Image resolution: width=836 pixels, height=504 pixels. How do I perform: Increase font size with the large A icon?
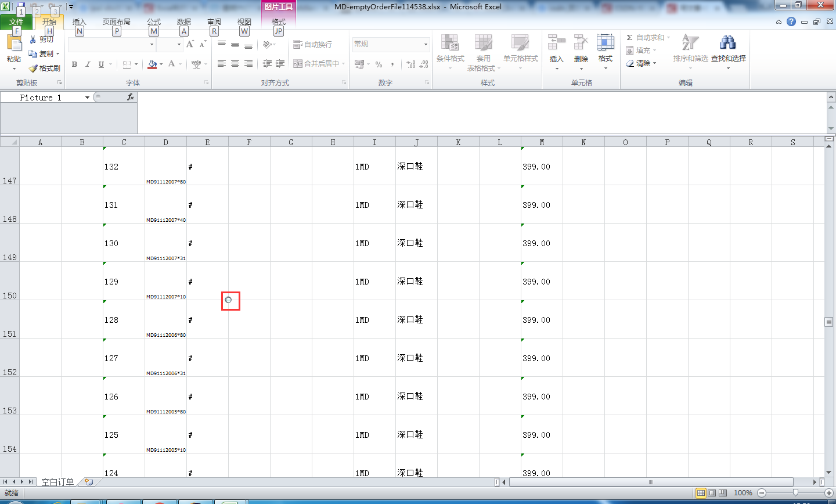point(190,44)
